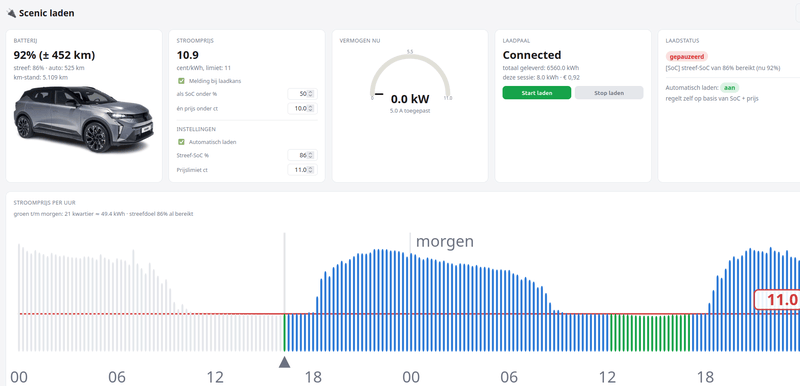Click the green cheap-hours bars in chart

(651, 333)
